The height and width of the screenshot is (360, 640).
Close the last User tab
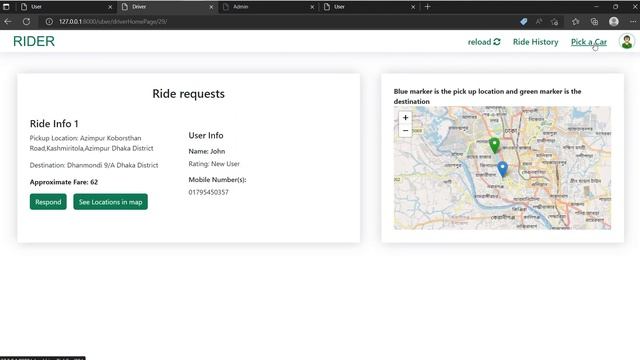(x=413, y=7)
